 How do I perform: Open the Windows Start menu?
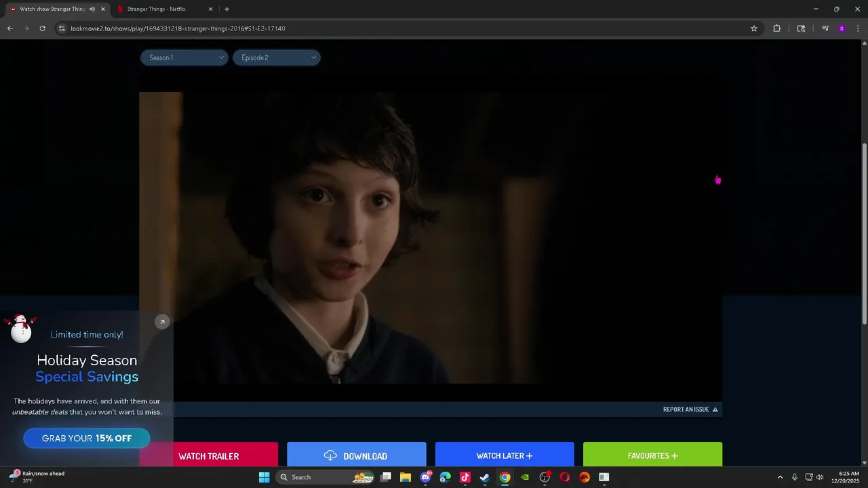point(264,477)
